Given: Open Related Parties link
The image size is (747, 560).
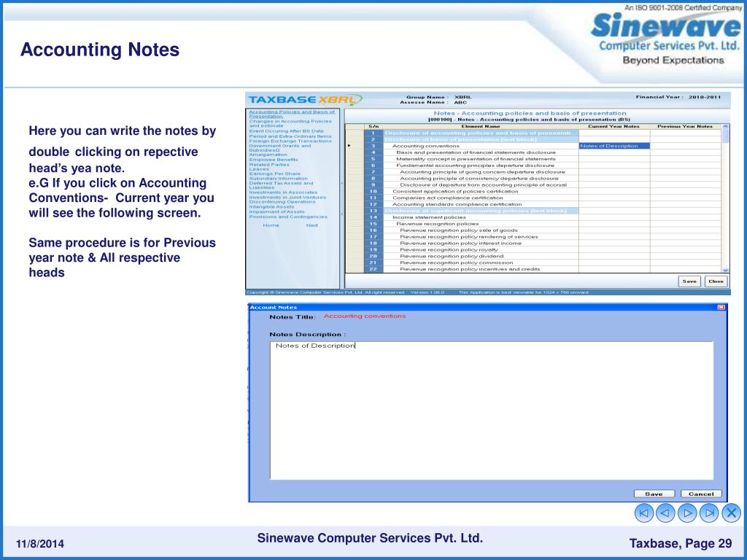Looking at the screenshot, I should pos(269,164).
